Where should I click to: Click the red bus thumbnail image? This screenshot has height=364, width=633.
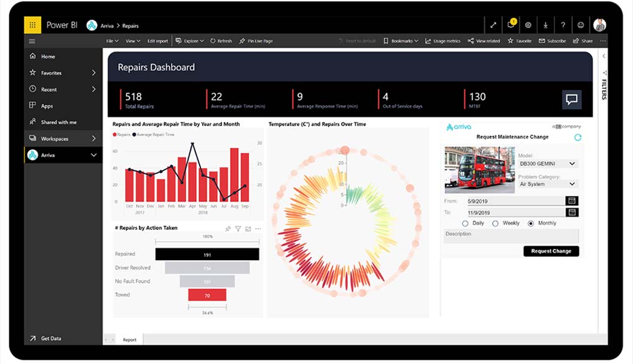(x=480, y=170)
